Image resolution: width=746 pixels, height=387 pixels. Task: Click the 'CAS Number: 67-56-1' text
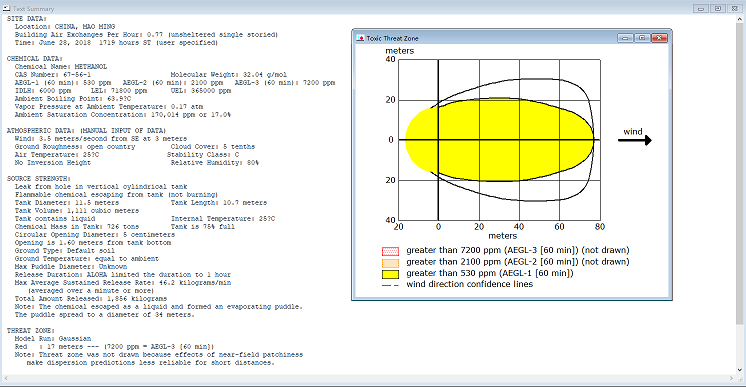click(x=53, y=75)
